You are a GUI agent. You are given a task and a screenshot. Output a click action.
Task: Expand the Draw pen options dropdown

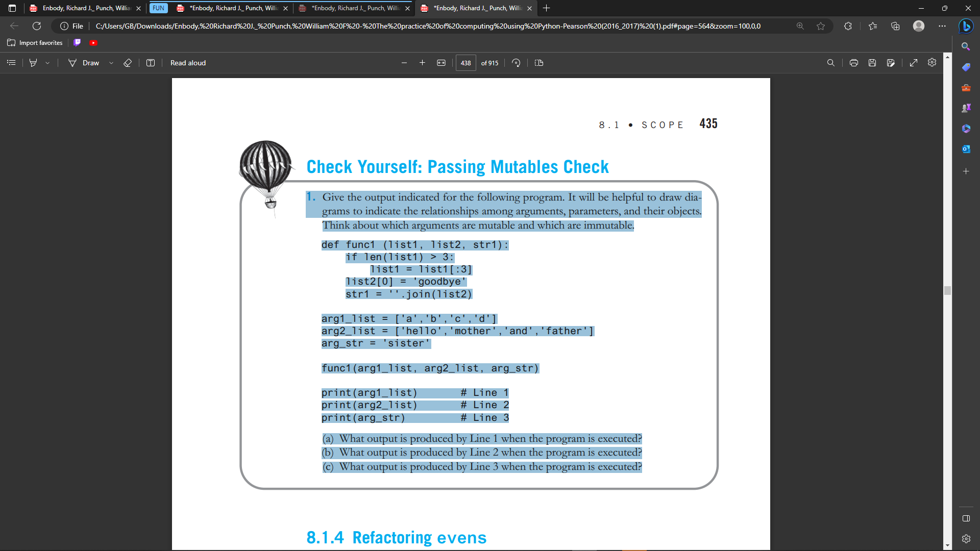(x=111, y=63)
